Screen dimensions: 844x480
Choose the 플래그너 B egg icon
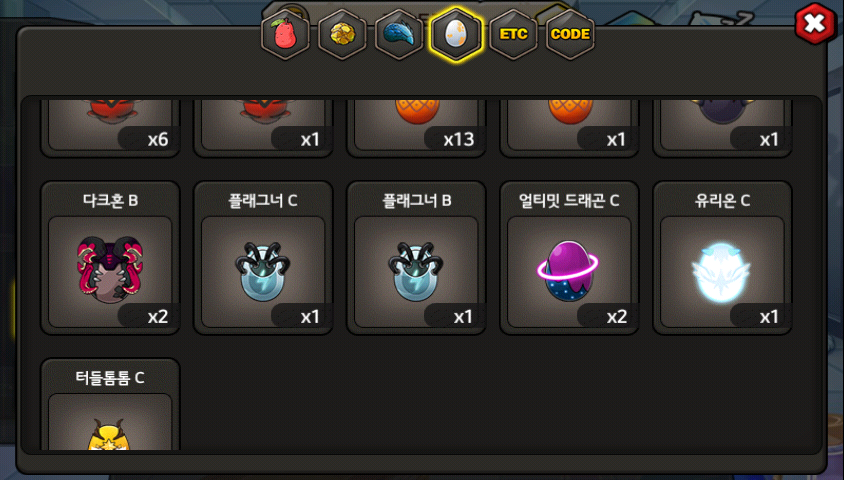416,271
